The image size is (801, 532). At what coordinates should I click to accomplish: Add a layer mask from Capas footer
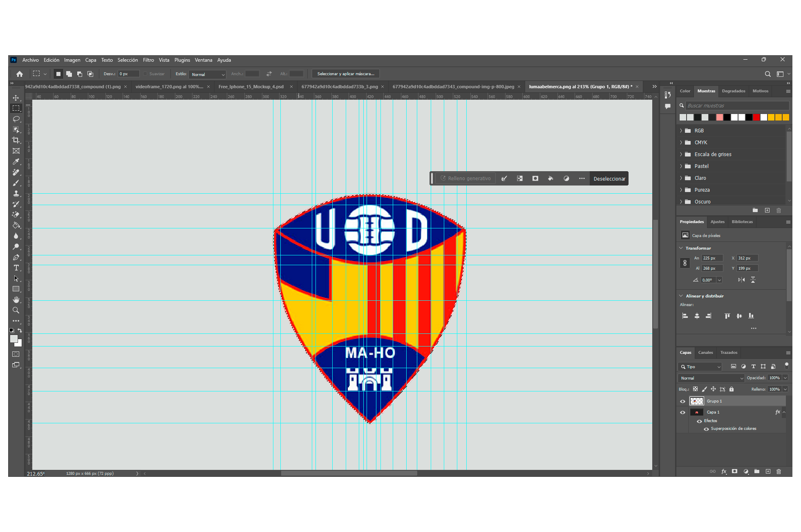735,472
